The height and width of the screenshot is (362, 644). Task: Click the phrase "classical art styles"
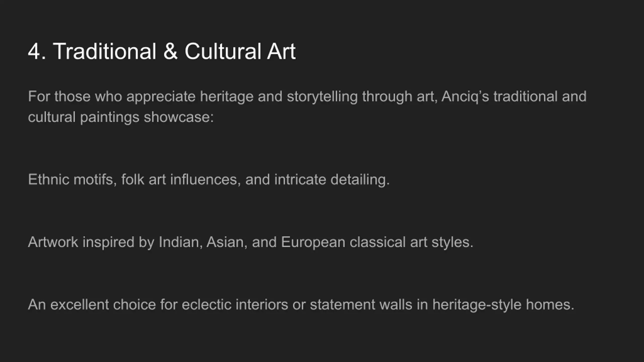point(411,242)
